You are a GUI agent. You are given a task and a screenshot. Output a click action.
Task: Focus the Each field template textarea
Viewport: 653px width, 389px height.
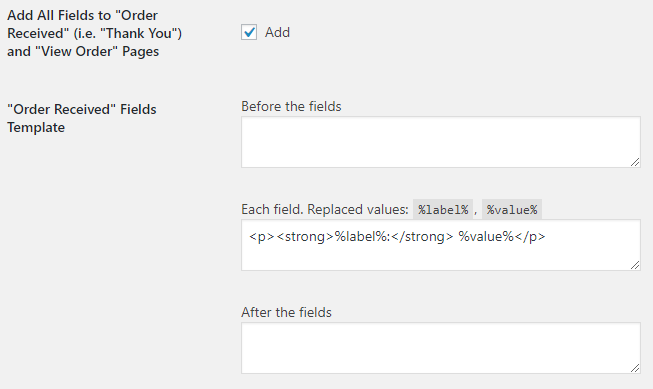click(x=441, y=245)
